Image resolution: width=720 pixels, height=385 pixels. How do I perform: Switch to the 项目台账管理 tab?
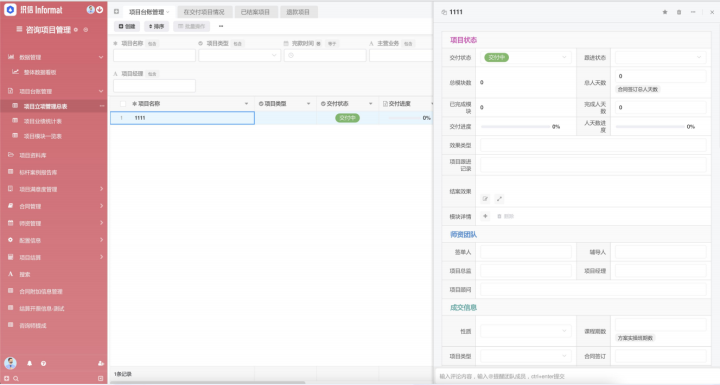(x=149, y=12)
